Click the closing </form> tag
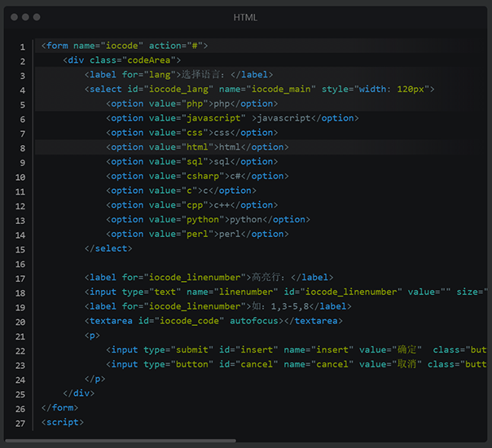The height and width of the screenshot is (448, 492). point(59,407)
